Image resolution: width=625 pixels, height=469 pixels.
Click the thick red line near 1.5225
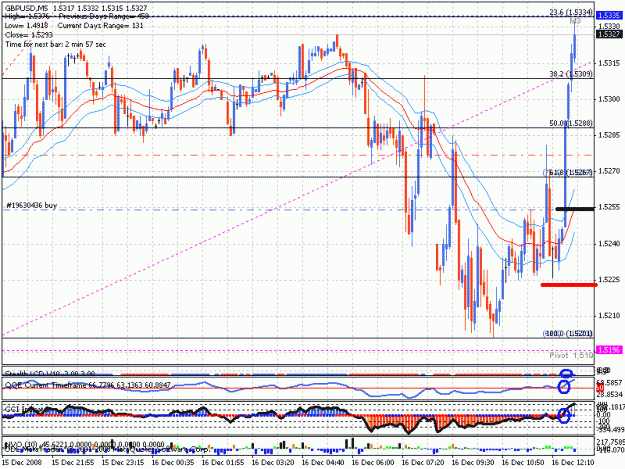pos(569,285)
